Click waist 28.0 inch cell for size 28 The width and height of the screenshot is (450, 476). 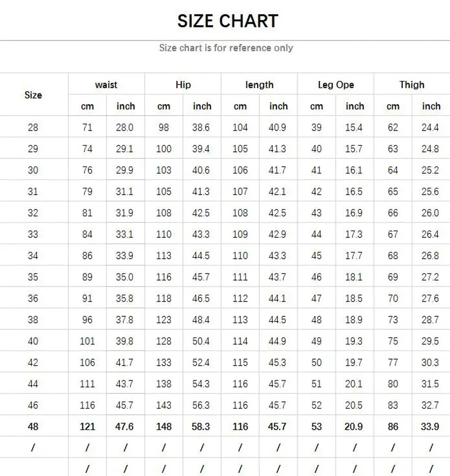(125, 128)
